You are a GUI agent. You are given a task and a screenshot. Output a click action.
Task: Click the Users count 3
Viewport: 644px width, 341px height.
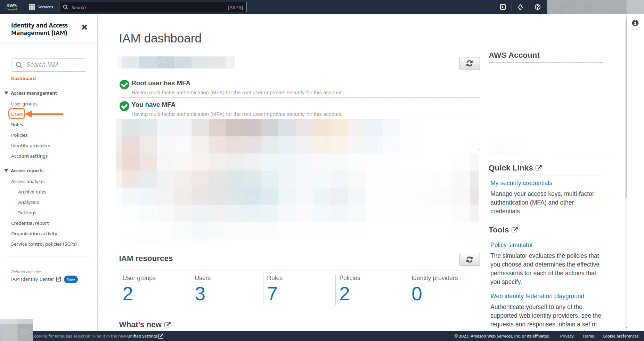pos(200,294)
